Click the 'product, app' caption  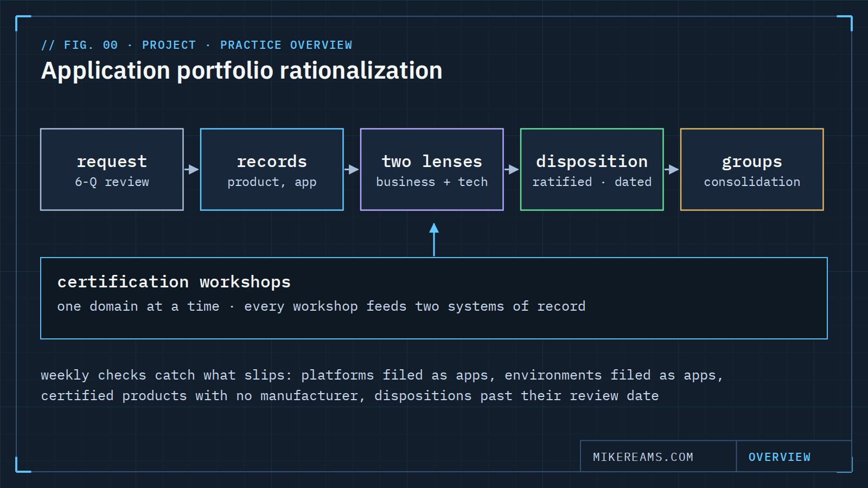(272, 182)
